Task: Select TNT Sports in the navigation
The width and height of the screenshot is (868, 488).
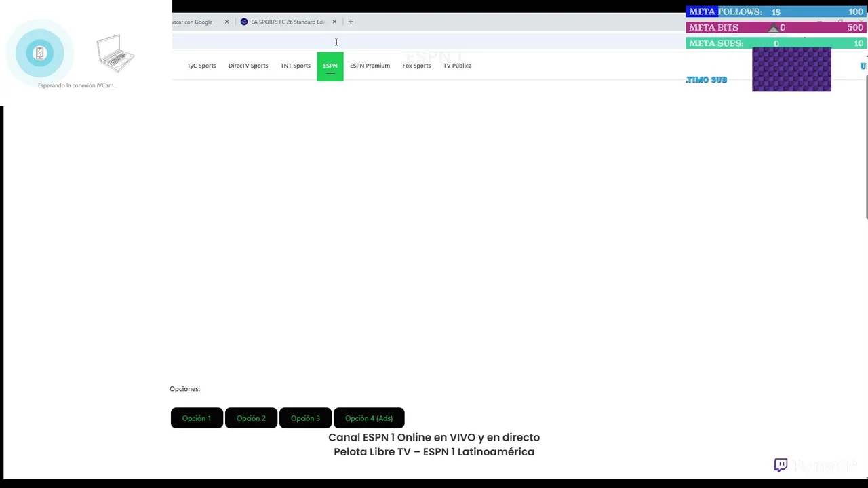Action: tap(296, 66)
